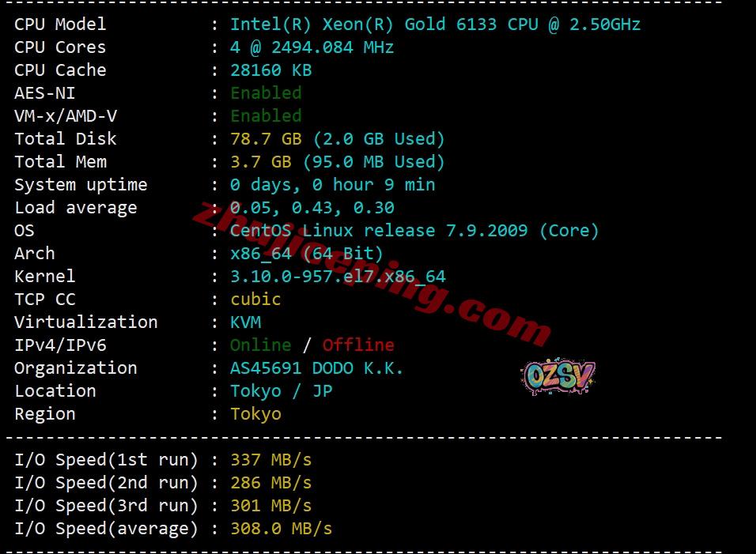The width and height of the screenshot is (756, 554).
Task: Click the cubic TCP CC value
Action: click(x=255, y=300)
